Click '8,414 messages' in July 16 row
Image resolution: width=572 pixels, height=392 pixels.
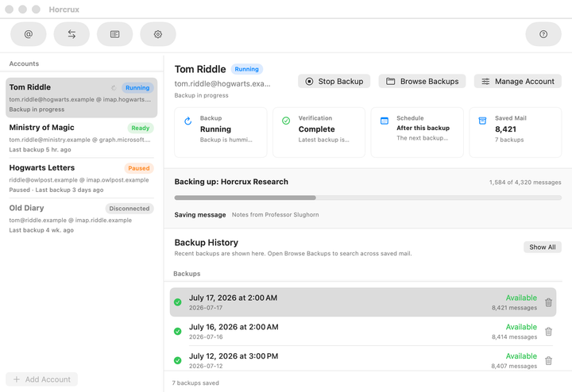[x=514, y=337]
